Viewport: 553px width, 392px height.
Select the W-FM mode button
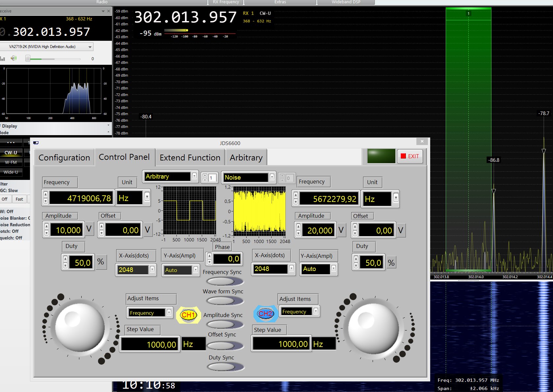11,162
